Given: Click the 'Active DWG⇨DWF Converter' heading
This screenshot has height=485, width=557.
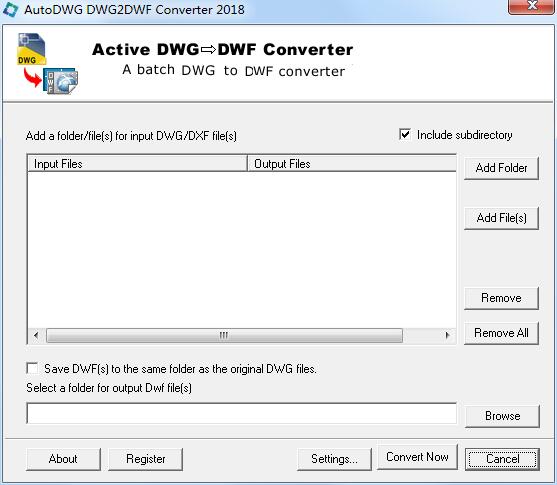Looking at the screenshot, I should point(223,49).
